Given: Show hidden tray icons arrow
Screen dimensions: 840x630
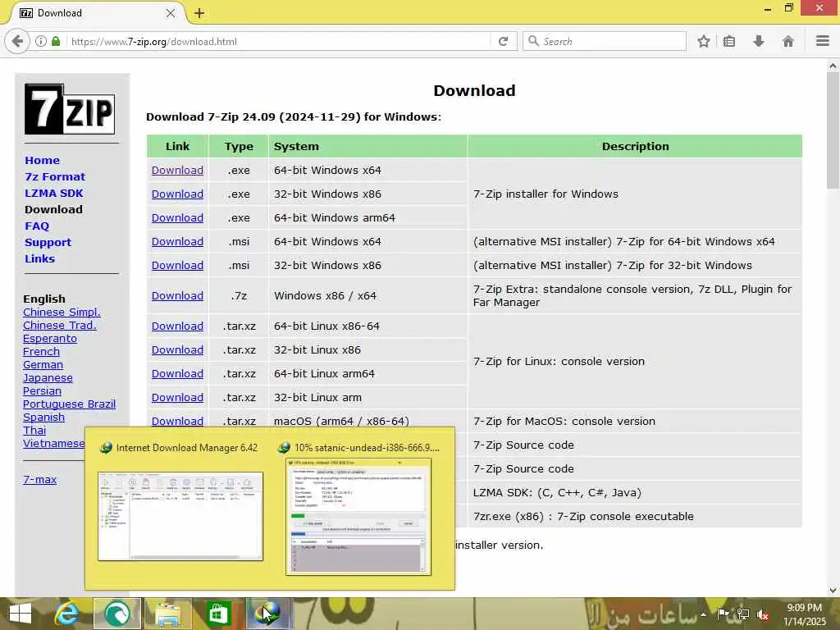Looking at the screenshot, I should tap(703, 614).
